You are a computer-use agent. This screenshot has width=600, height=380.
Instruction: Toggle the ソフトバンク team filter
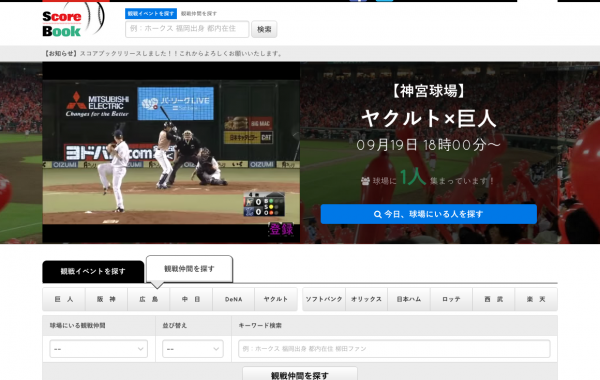[324, 299]
